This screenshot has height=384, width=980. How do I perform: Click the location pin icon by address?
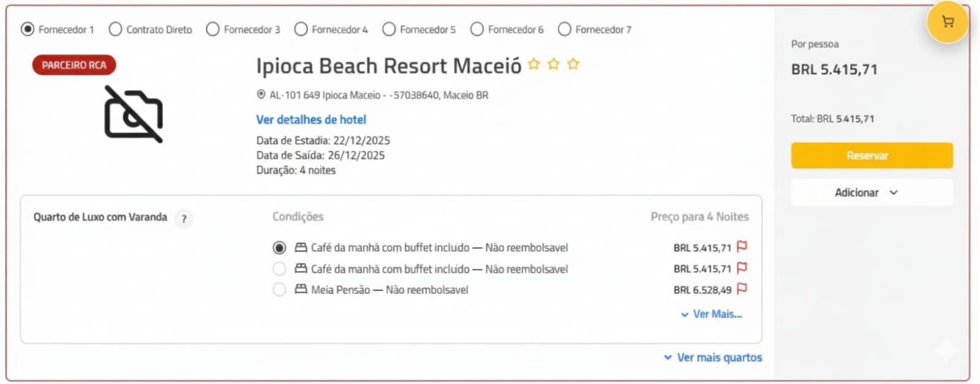261,95
